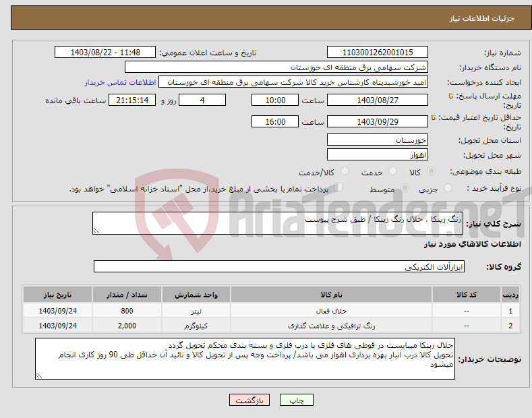Screen dimensions: 532x418
Task: Click the واحد شمارش column header
Action: coord(196,295)
